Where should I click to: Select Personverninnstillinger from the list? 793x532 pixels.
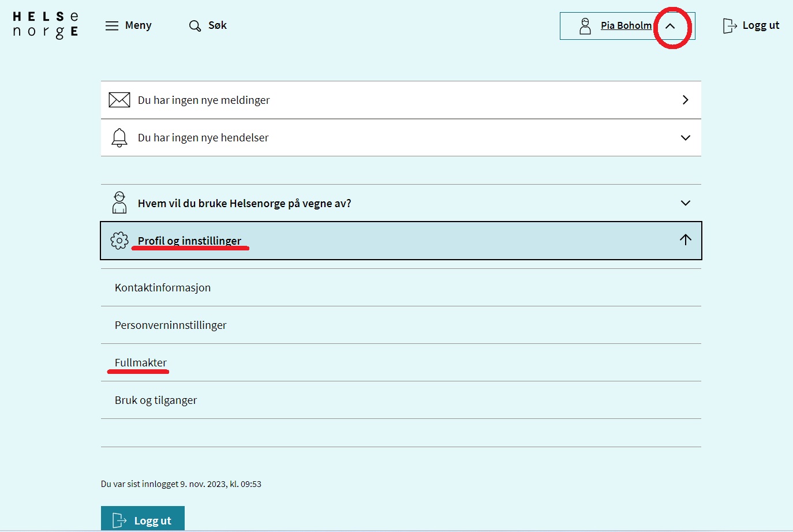[171, 325]
